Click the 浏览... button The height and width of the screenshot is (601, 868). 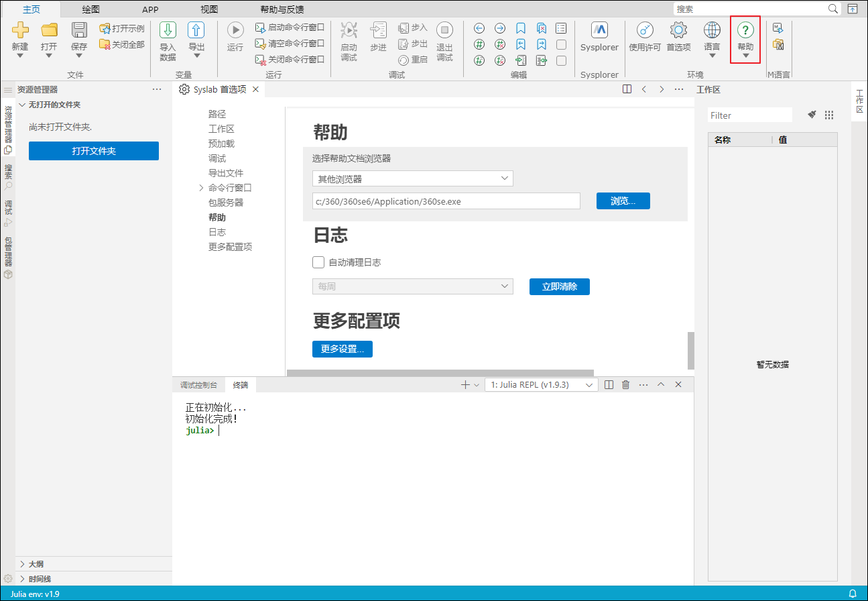pos(623,201)
